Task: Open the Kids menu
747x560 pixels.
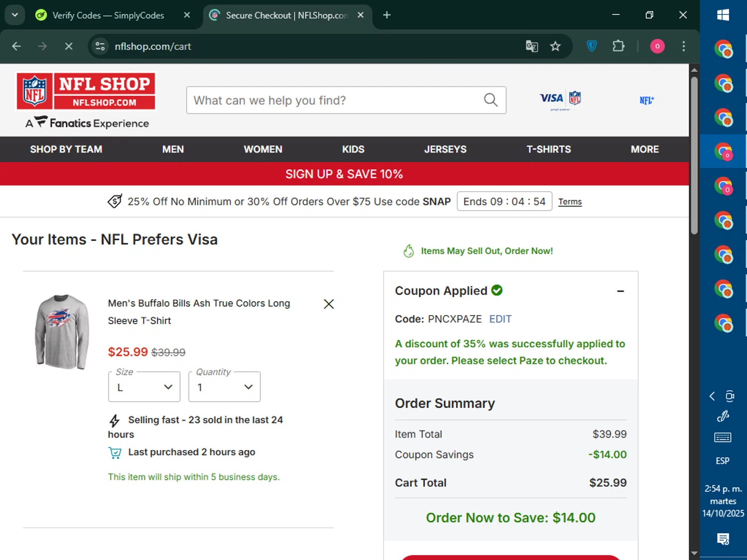Action: pyautogui.click(x=353, y=149)
